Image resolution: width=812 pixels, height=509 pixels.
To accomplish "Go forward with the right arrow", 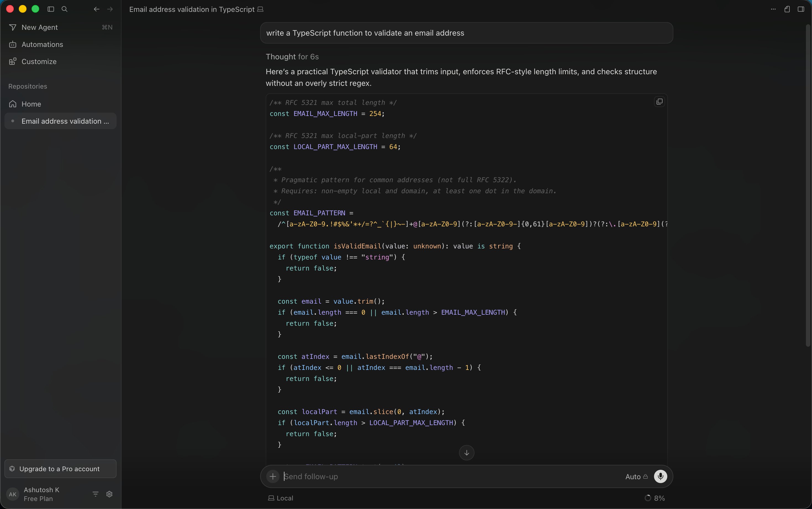I will click(x=110, y=9).
